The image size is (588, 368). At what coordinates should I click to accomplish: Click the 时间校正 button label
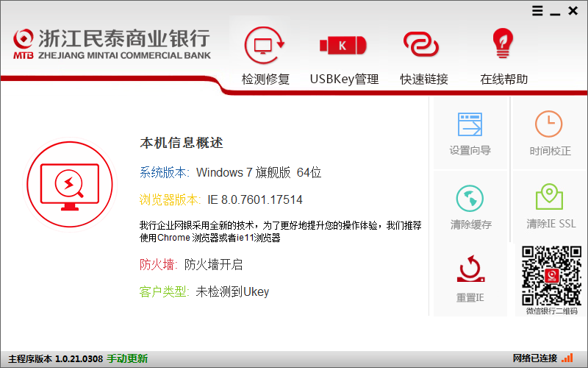point(550,151)
